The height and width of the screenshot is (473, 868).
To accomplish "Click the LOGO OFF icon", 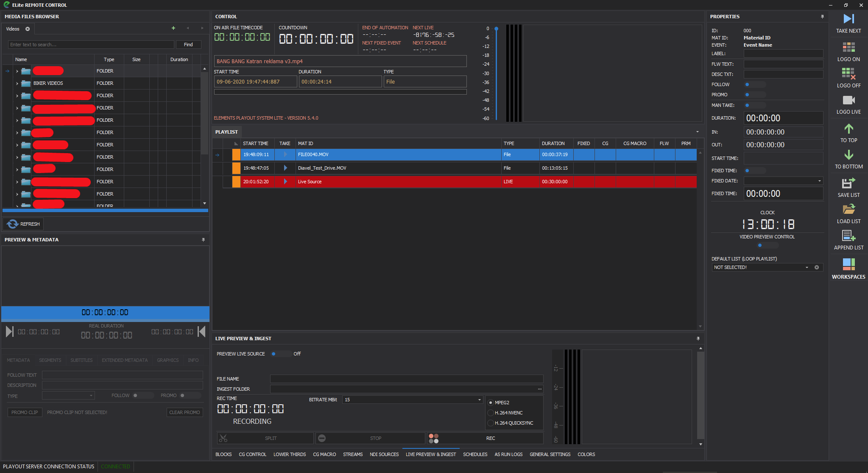I will pos(848,73).
